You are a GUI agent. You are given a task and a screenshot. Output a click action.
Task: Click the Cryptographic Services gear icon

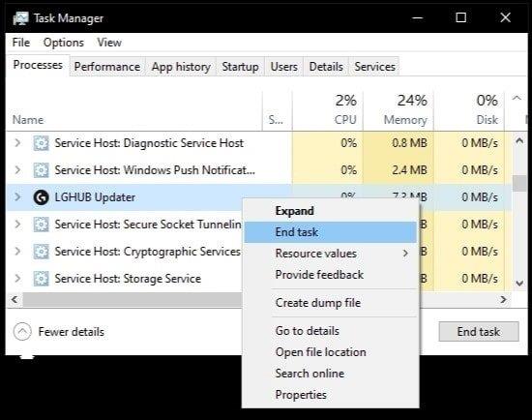click(x=41, y=252)
